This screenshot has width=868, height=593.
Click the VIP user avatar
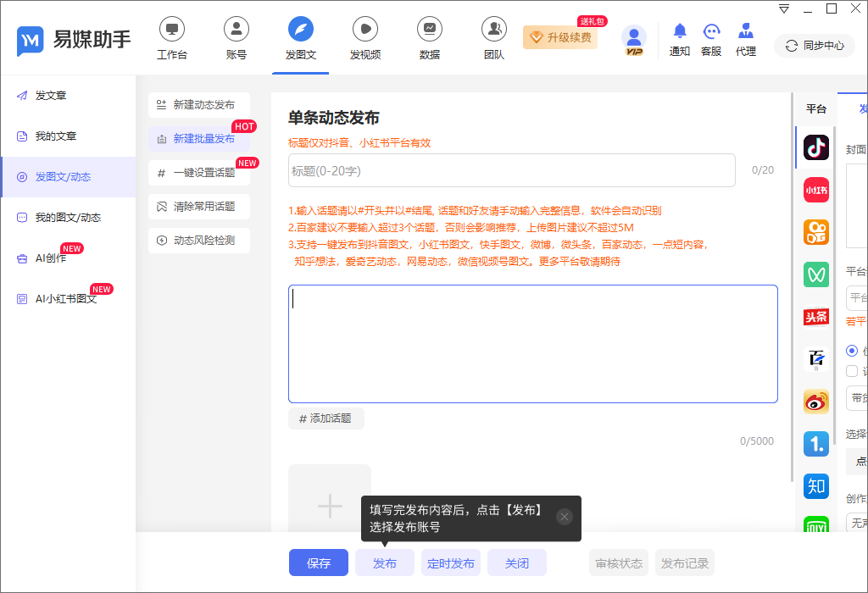634,40
